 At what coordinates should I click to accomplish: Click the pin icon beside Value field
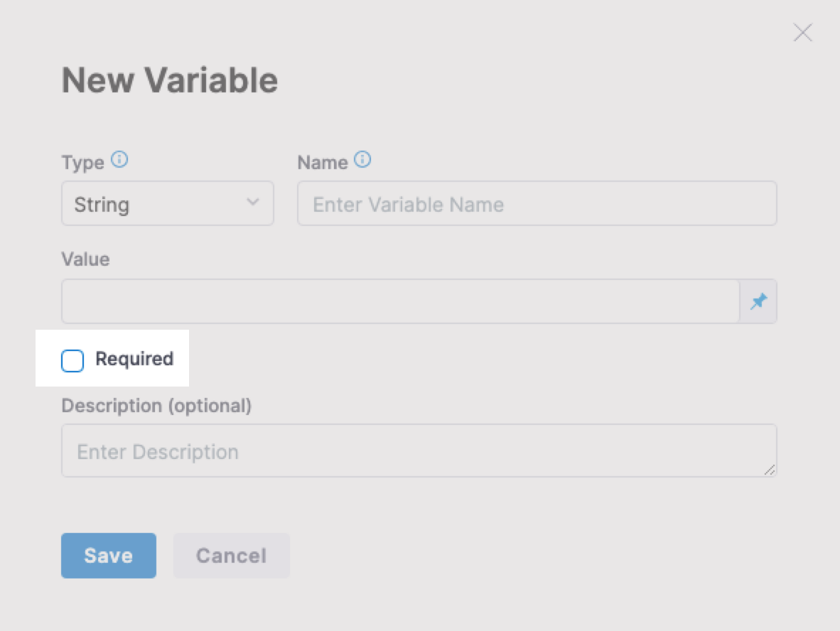[x=758, y=301]
